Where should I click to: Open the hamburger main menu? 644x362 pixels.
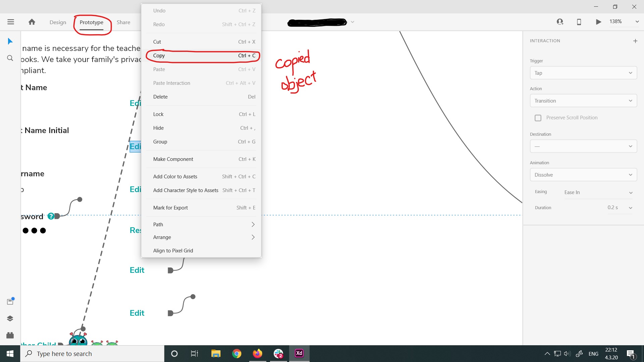pos(11,22)
